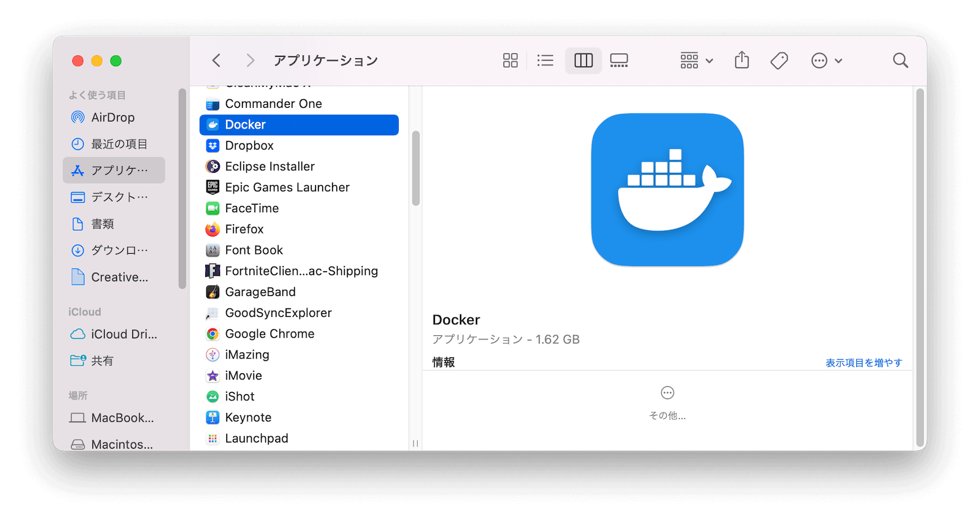The width and height of the screenshot is (980, 521).
Task: Select column view mode
Action: (x=583, y=60)
